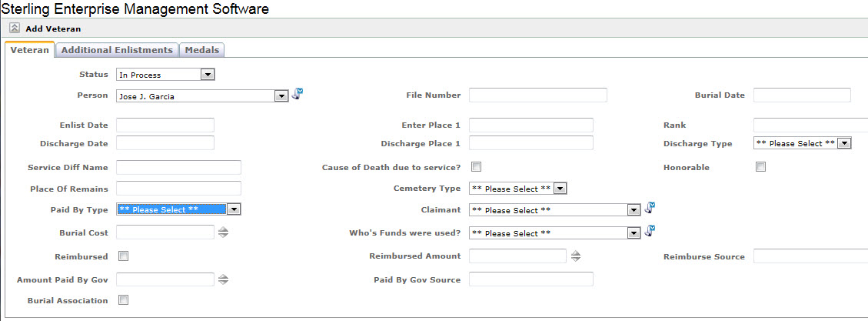868x321 pixels.
Task: Click the Burial Cost spinner arrows
Action: 223,232
